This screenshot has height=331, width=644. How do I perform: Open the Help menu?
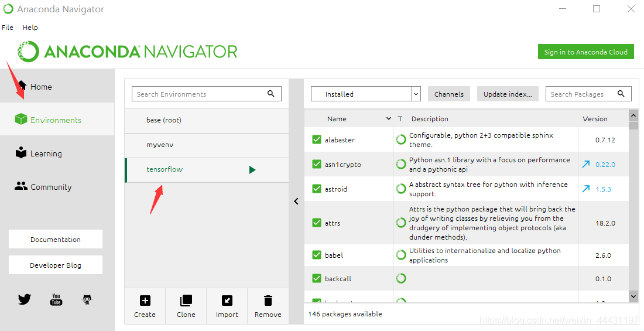[30, 28]
